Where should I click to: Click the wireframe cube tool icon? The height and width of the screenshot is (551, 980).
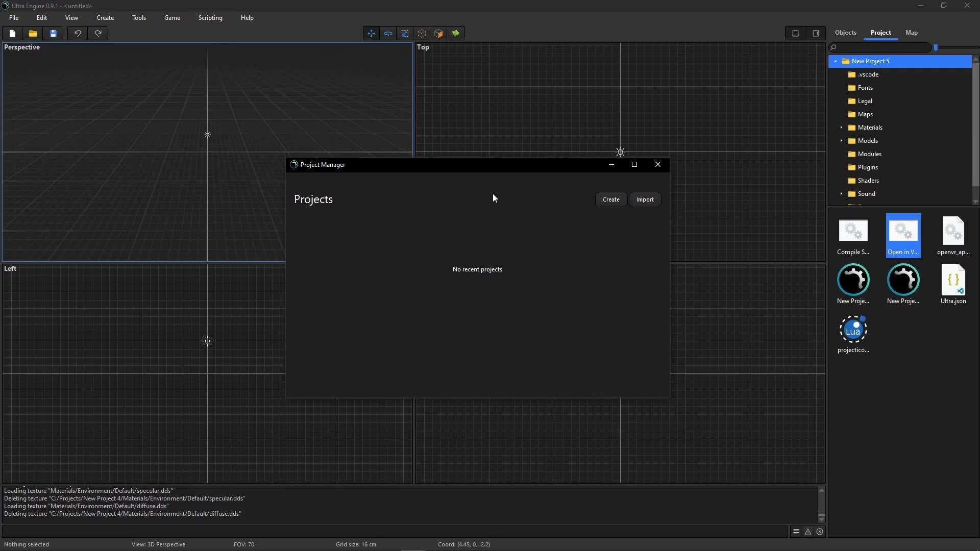pos(422,34)
